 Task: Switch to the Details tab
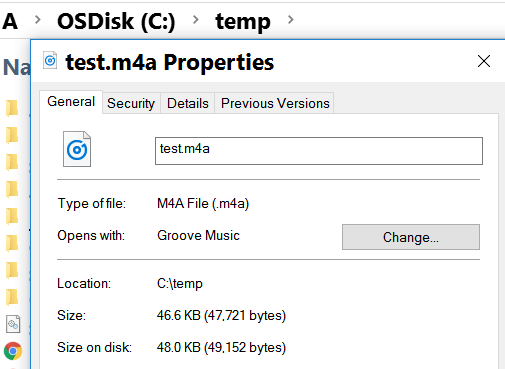coord(188,103)
